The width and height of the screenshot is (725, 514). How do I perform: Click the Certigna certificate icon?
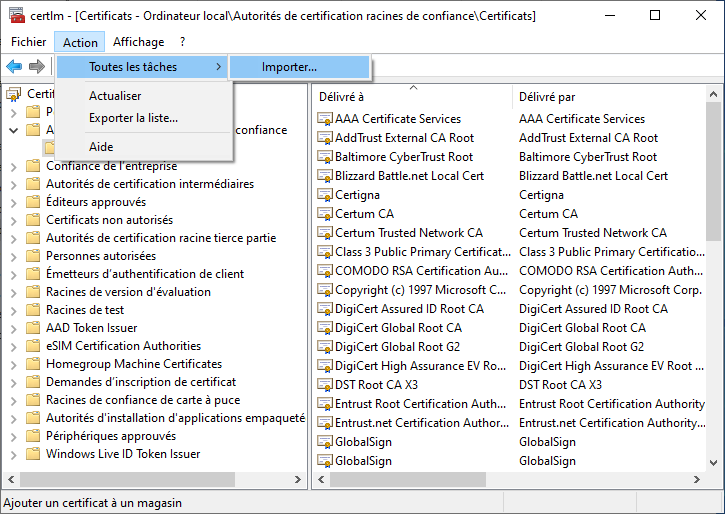click(x=325, y=195)
